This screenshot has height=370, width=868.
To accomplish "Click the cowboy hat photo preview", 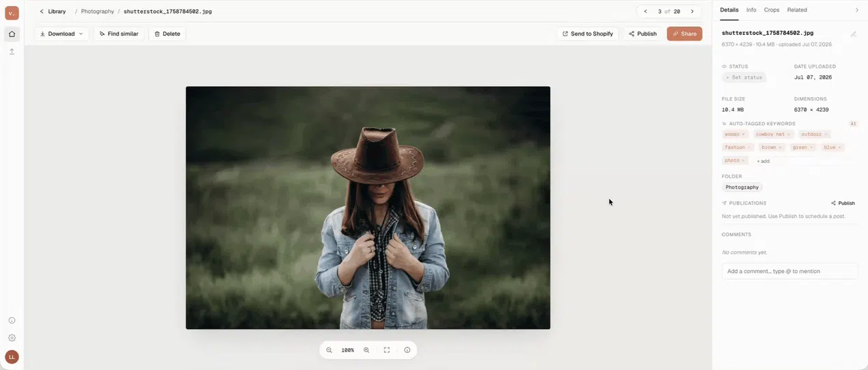I will [x=368, y=208].
